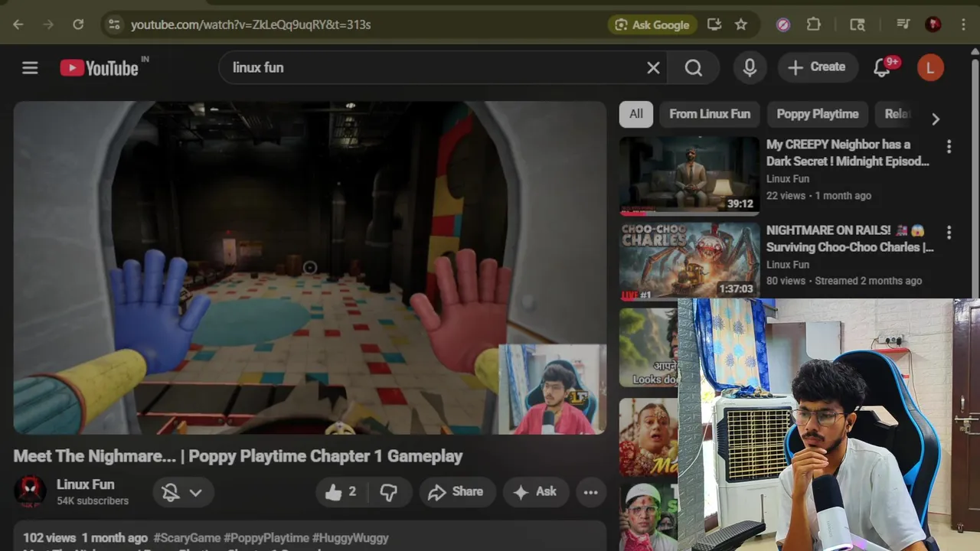This screenshot has width=980, height=551.
Task: Click the Share button
Action: pos(456,492)
